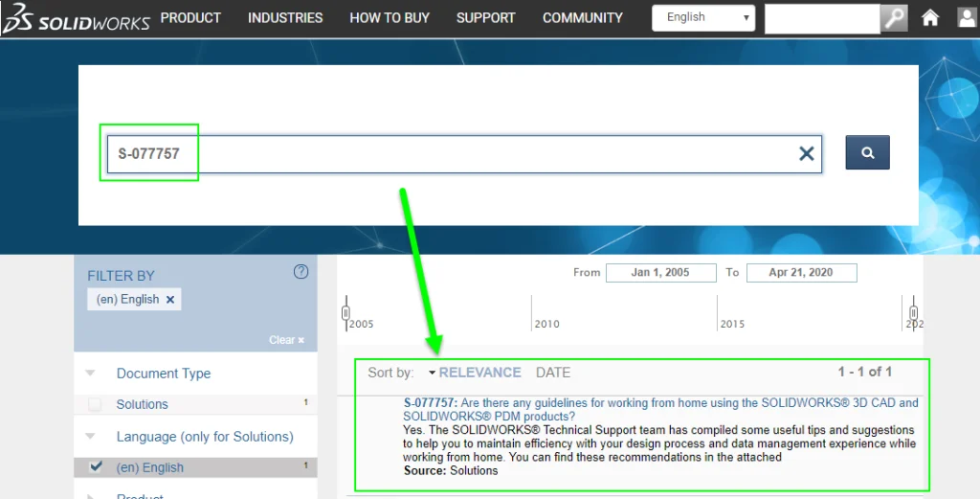This screenshot has width=980, height=499.
Task: Clear all filters with Clear link
Action: (286, 340)
